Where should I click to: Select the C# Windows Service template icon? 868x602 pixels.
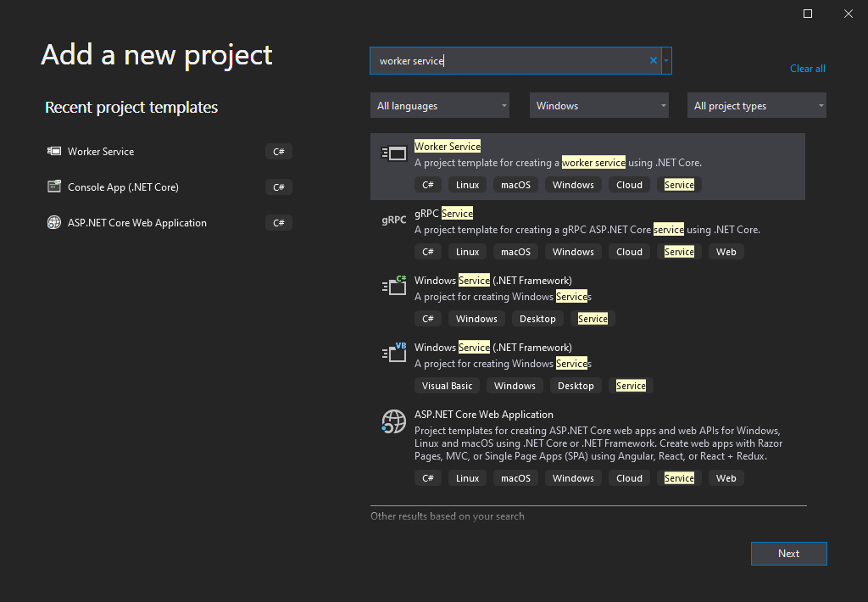click(x=394, y=286)
